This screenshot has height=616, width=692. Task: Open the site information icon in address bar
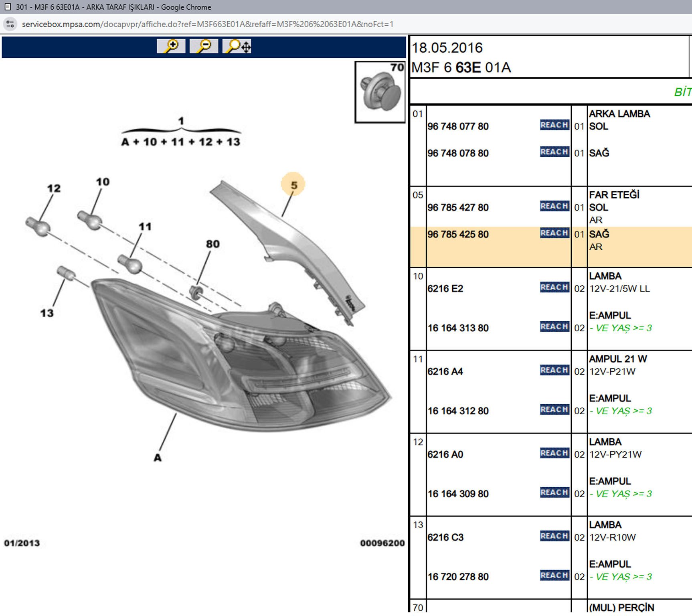(10, 24)
